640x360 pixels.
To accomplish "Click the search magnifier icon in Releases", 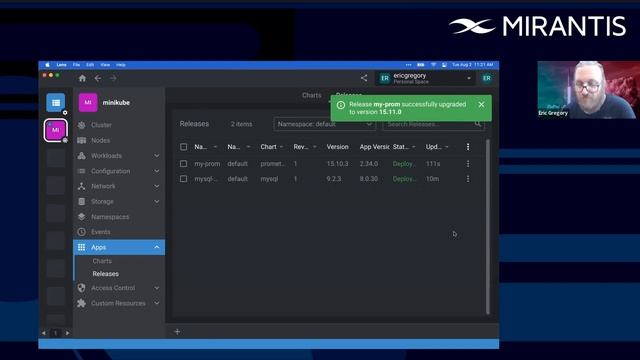I will coord(478,124).
